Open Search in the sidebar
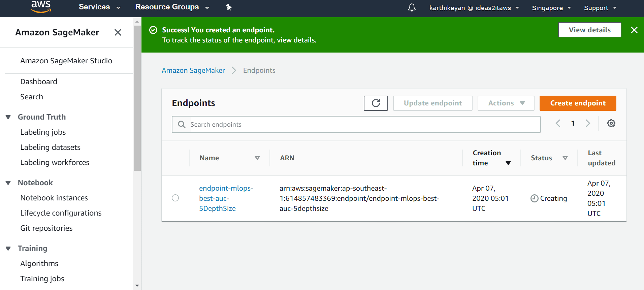The height and width of the screenshot is (290, 644). point(32,97)
